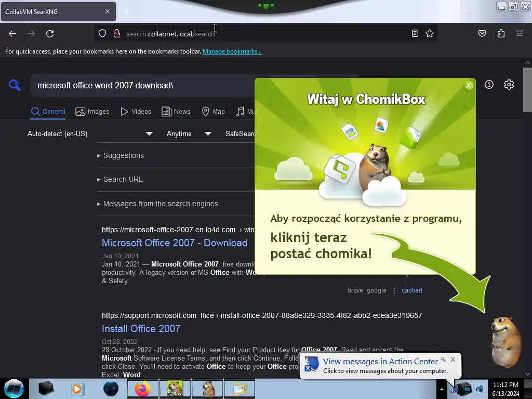Open Microsoft Office 2007 - Download result
The image size is (532, 399).
point(175,243)
